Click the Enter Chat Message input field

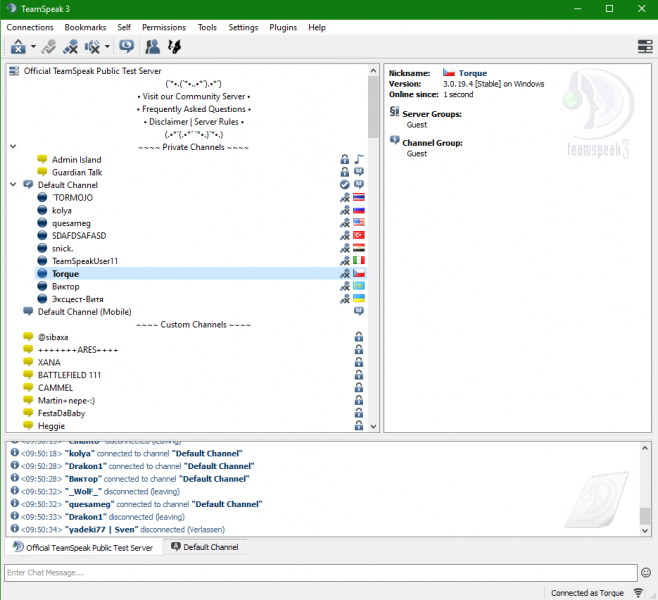point(321,573)
